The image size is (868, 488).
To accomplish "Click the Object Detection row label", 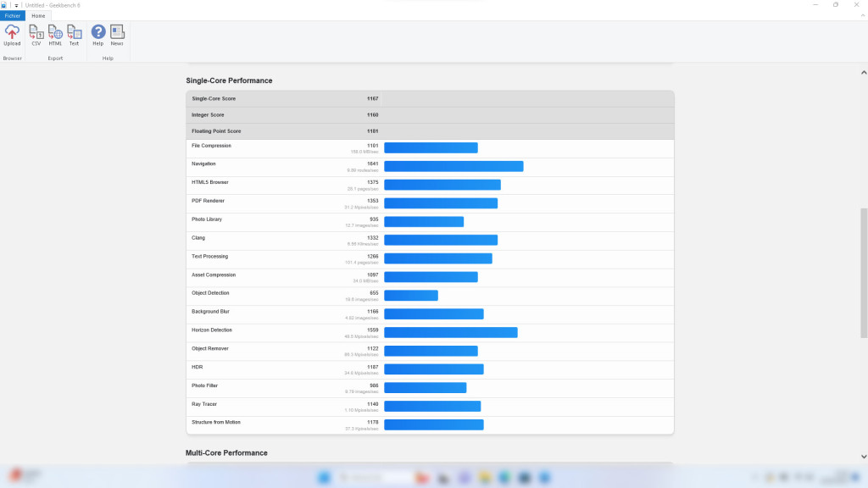I will (210, 293).
